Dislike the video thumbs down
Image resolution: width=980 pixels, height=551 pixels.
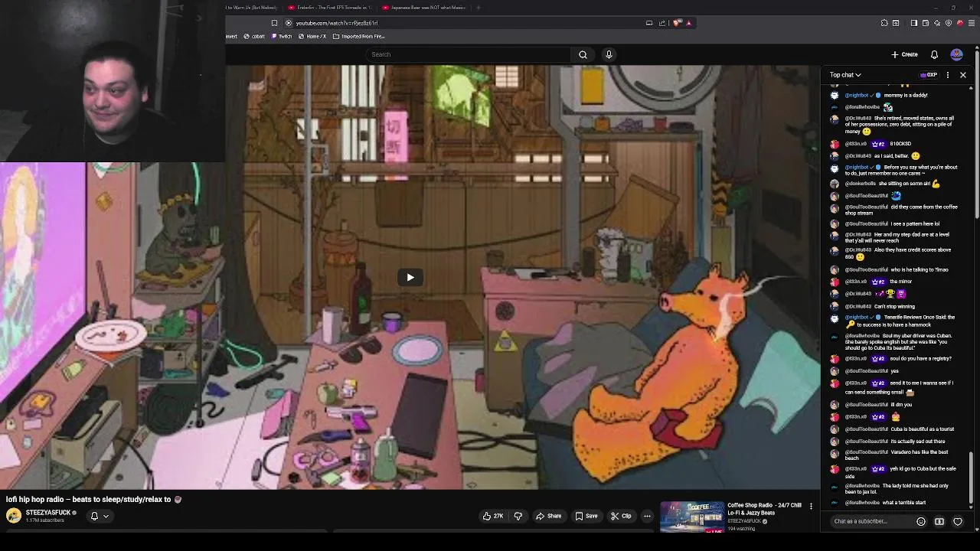[x=518, y=516]
